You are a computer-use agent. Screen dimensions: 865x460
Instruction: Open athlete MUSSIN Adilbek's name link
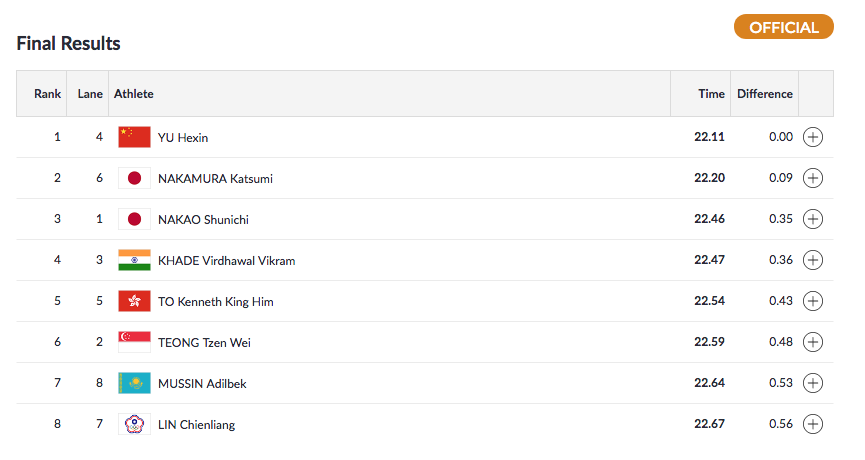[x=201, y=383]
